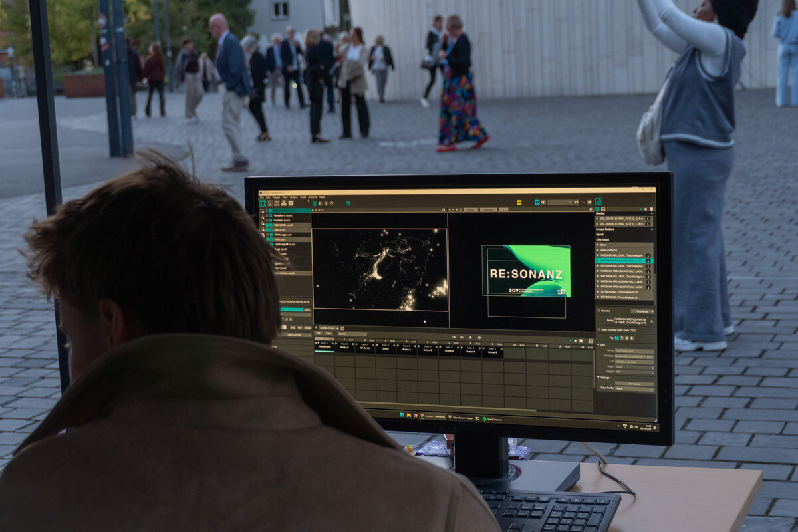This screenshot has width=798, height=532.
Task: Click the undo arrow in the top toolbar
Action: pos(576,202)
